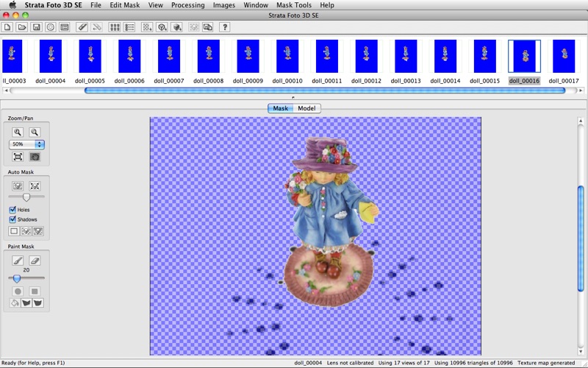
Task: Click the overlapping images export toolbar icon
Action: click(208, 27)
